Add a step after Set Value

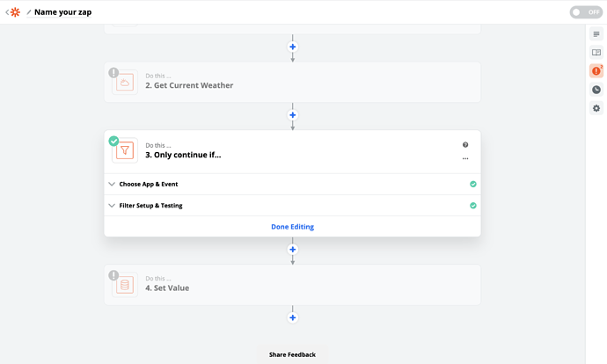coord(293,317)
